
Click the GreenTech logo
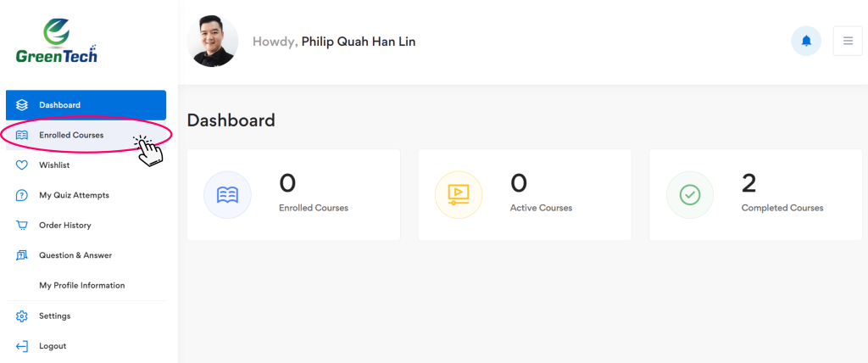(x=57, y=42)
